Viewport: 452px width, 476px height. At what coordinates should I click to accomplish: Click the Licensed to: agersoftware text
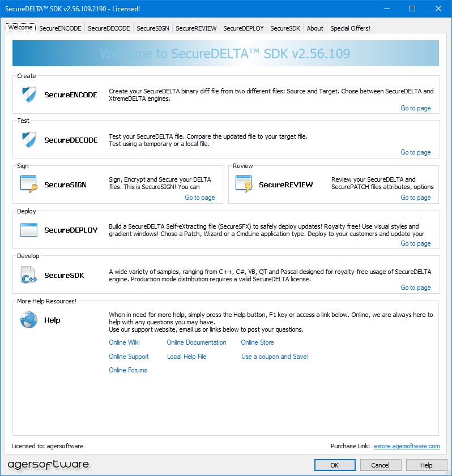(48, 446)
